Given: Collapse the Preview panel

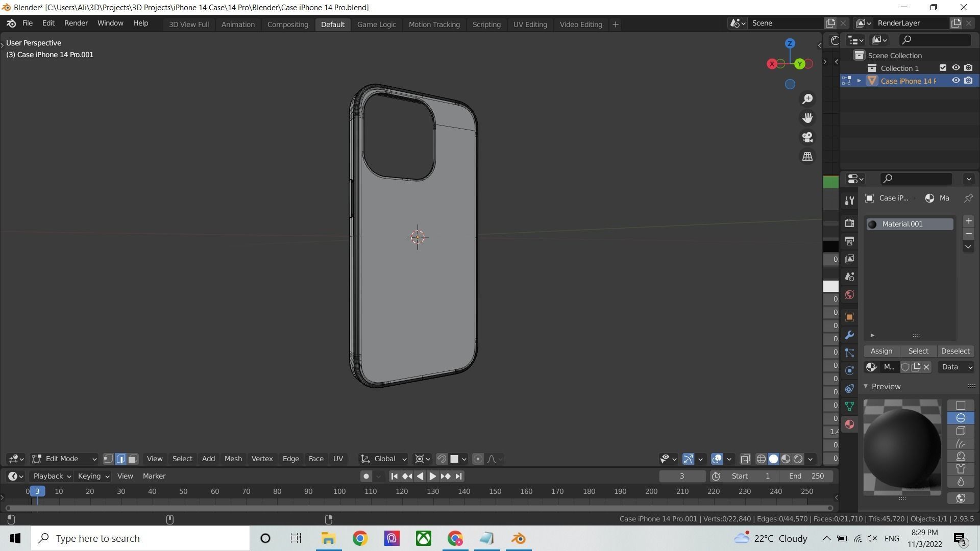Looking at the screenshot, I should coord(866,387).
